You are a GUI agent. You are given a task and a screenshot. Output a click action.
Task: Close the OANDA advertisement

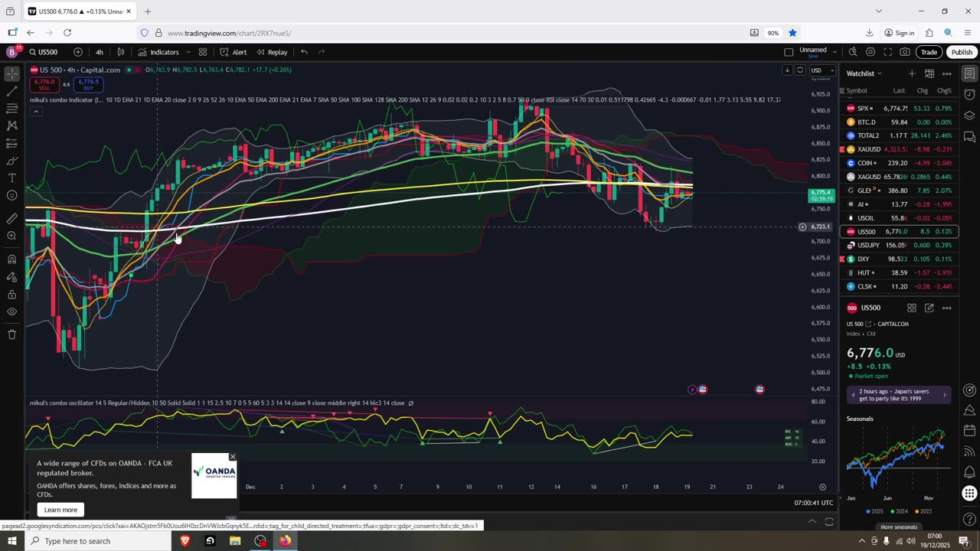pyautogui.click(x=233, y=457)
